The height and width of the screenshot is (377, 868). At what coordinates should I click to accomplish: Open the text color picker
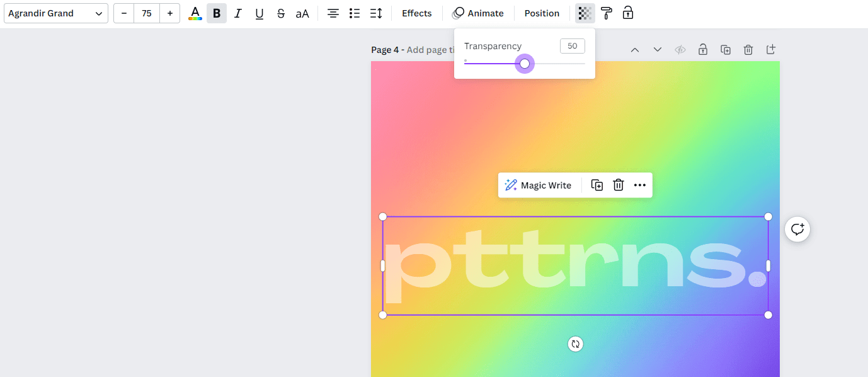[195, 13]
